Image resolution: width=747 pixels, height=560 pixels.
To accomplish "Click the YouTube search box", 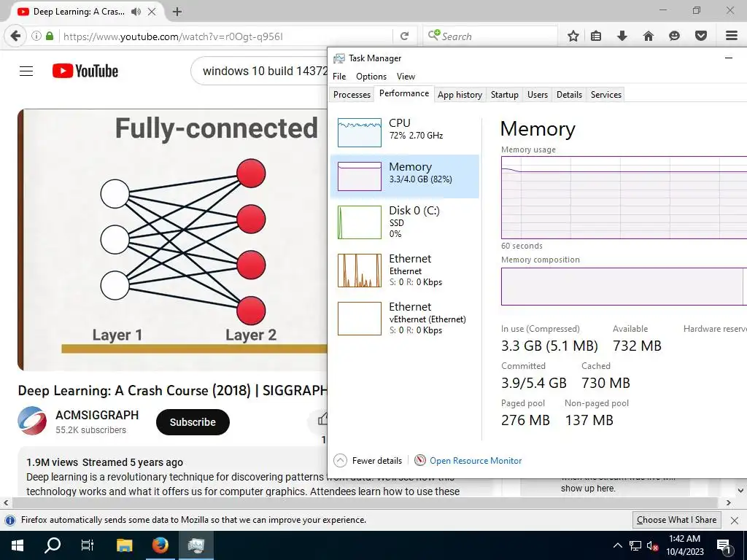I will (260, 71).
